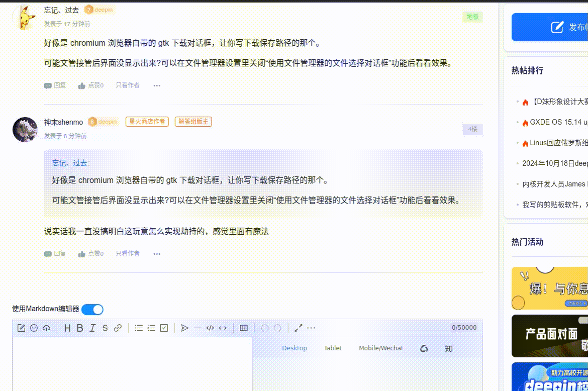Open more editor tools ellipsis
The height and width of the screenshot is (391, 588).
[x=311, y=328]
